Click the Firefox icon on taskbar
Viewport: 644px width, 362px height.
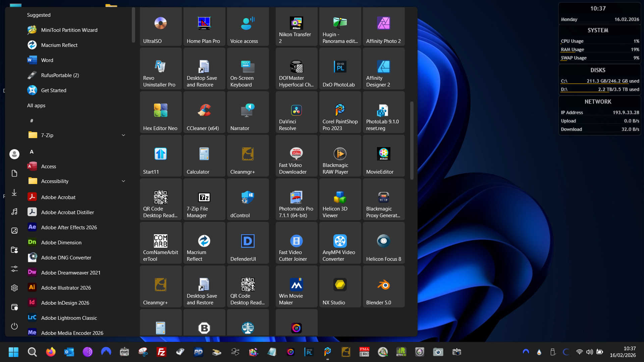(51, 352)
